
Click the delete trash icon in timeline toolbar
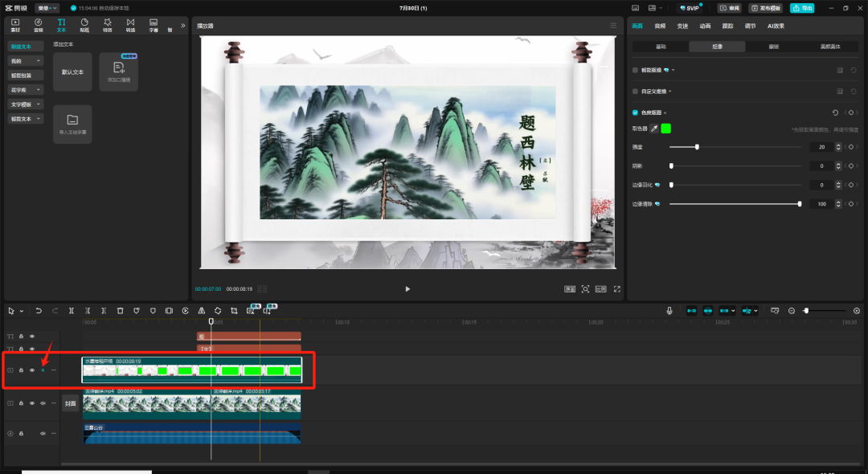120,310
